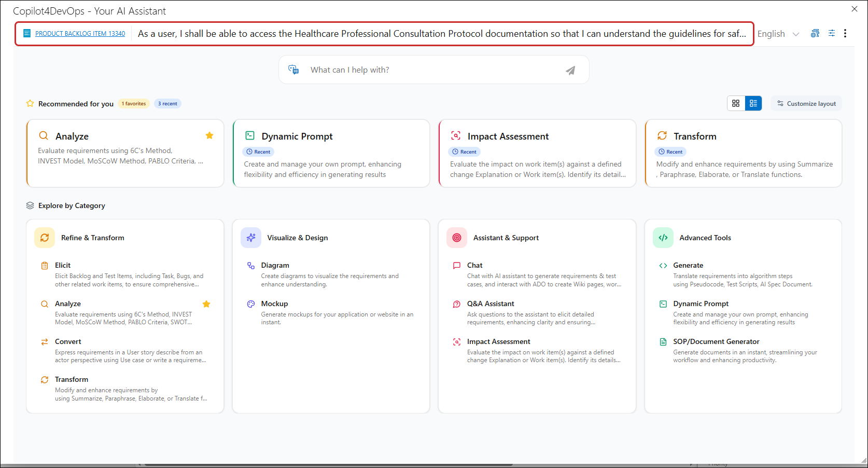Click the chat icon left of the prompt field
Image resolution: width=868 pixels, height=468 pixels.
point(293,70)
